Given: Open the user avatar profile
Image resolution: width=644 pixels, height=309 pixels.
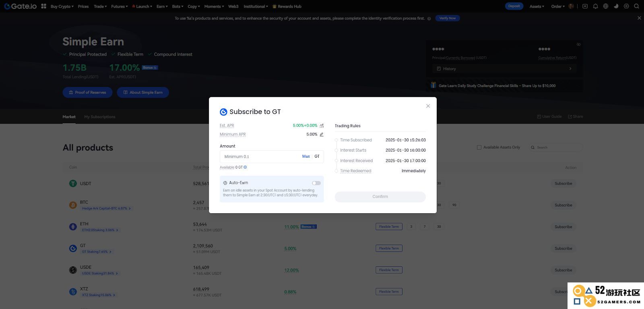Looking at the screenshot, I should 571,6.
